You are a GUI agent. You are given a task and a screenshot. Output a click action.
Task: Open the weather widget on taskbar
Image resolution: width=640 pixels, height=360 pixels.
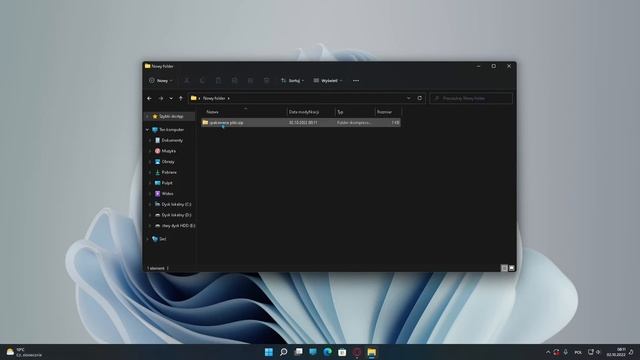pyautogui.click(x=24, y=352)
